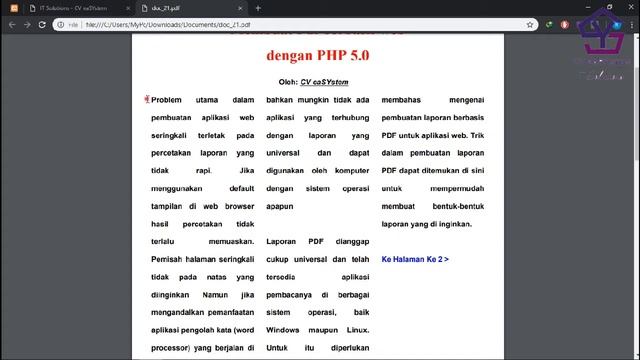The image size is (640, 360).
Task: Open a new tab with the plus button
Action: point(258,8)
